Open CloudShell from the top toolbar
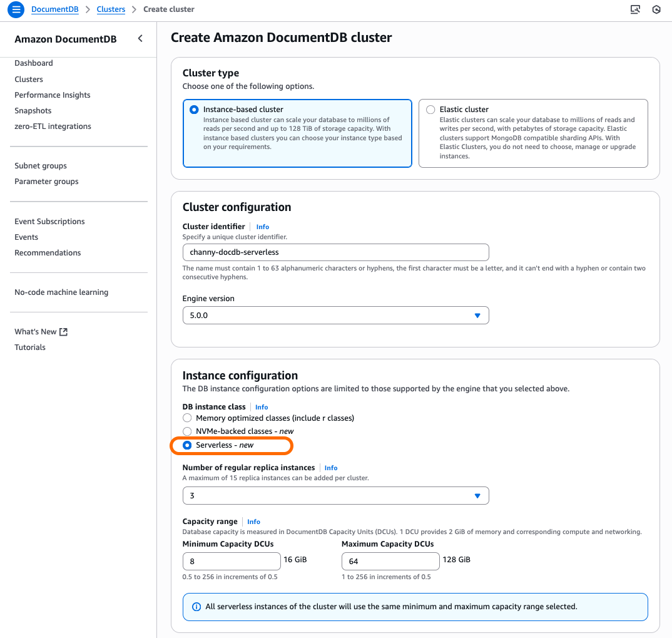This screenshot has height=638, width=672. pyautogui.click(x=635, y=9)
